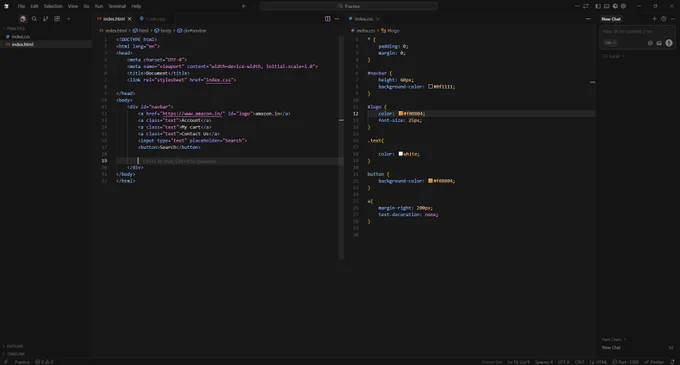The height and width of the screenshot is (365, 680).
Task: Open the Terminal menu
Action: point(117,6)
